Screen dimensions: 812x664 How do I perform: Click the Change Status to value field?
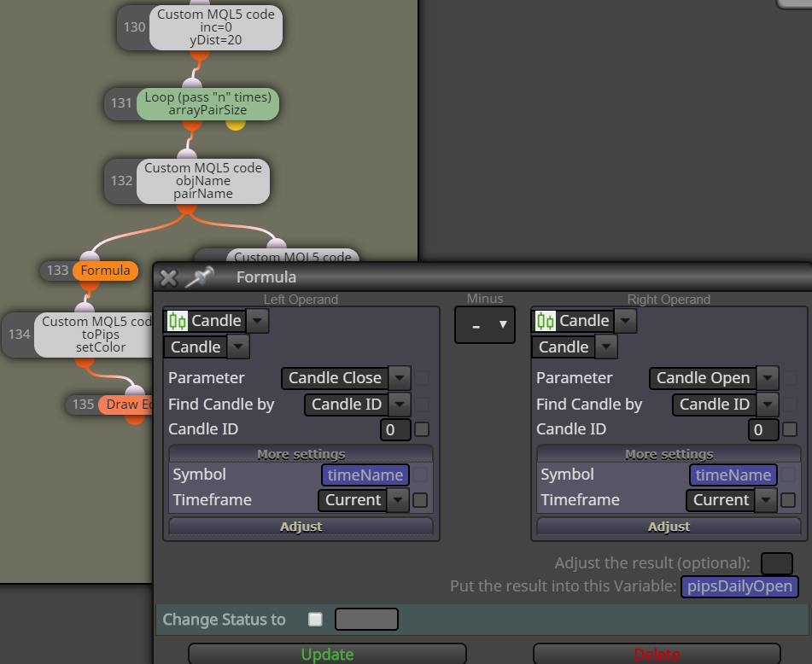[x=366, y=619]
